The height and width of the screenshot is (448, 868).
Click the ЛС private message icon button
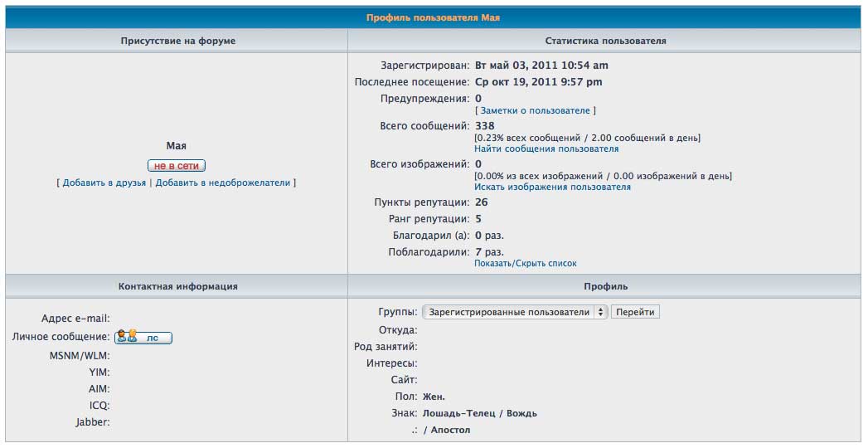[x=143, y=338]
